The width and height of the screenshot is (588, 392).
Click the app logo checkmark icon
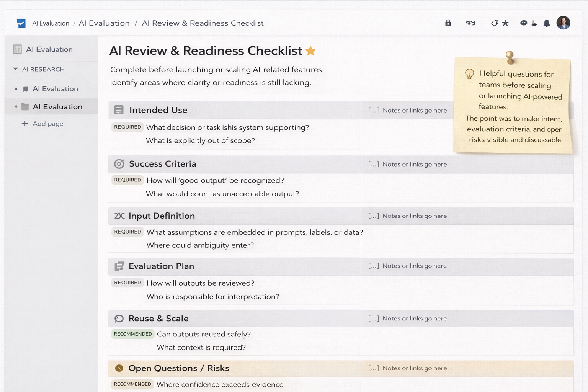tap(21, 23)
